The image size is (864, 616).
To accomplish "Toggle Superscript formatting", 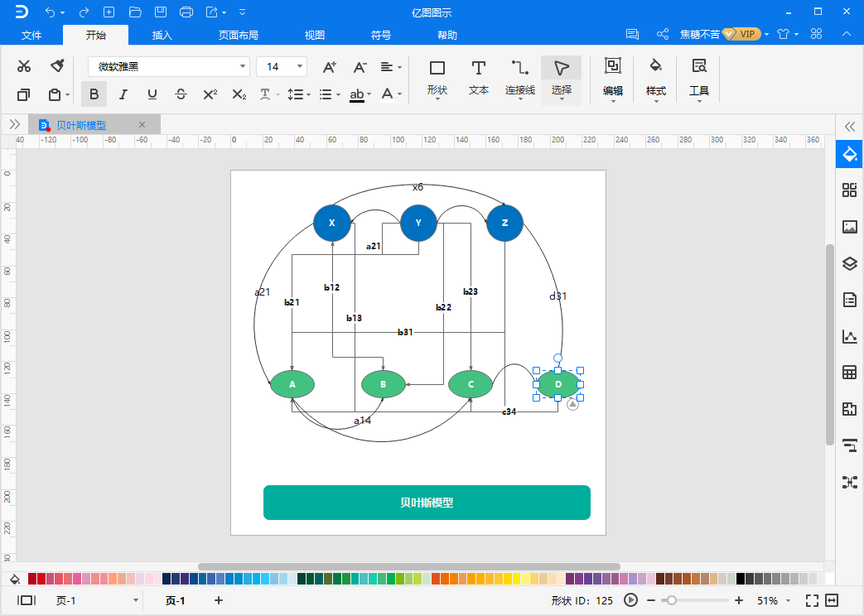I will (210, 94).
